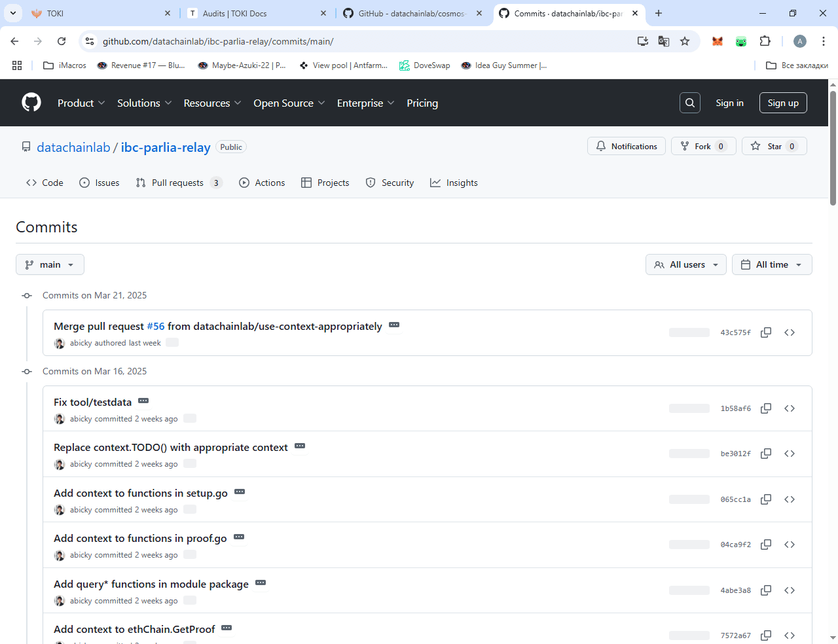
Task: Browse repository at commit be3012f
Action: click(x=790, y=454)
